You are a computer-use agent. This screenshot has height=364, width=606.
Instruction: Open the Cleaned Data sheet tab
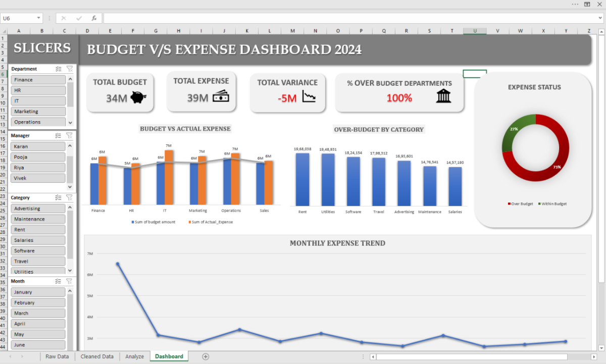(97, 356)
